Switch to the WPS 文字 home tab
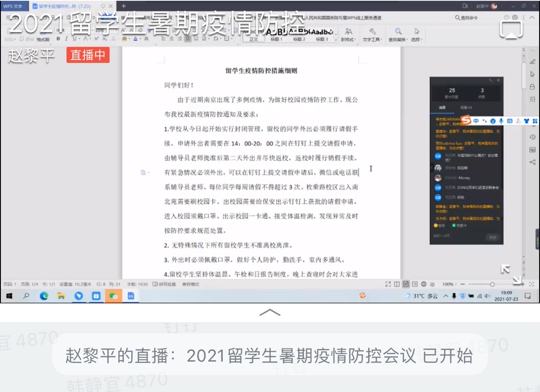This screenshot has width=540, height=392. tap(13, 6)
